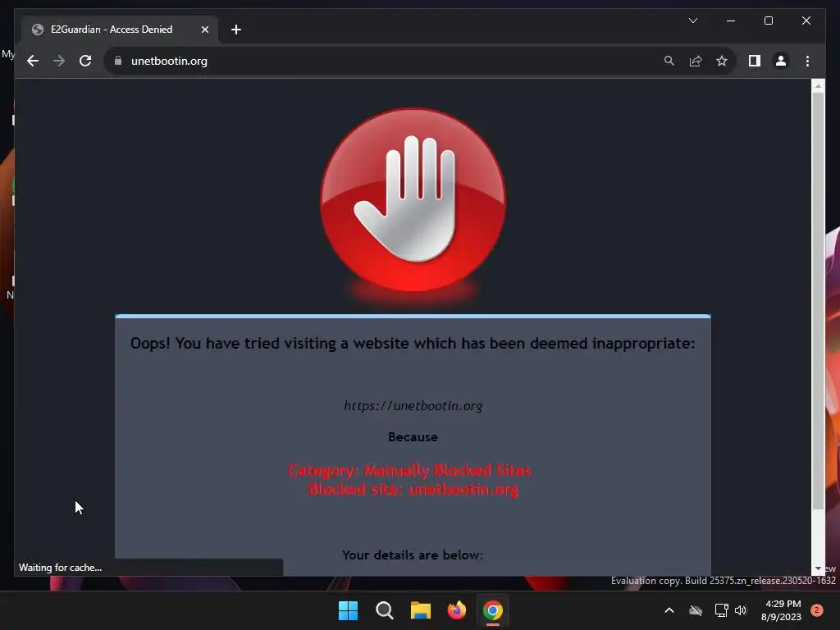840x630 pixels.
Task: View site information padlock icon
Action: [118, 61]
